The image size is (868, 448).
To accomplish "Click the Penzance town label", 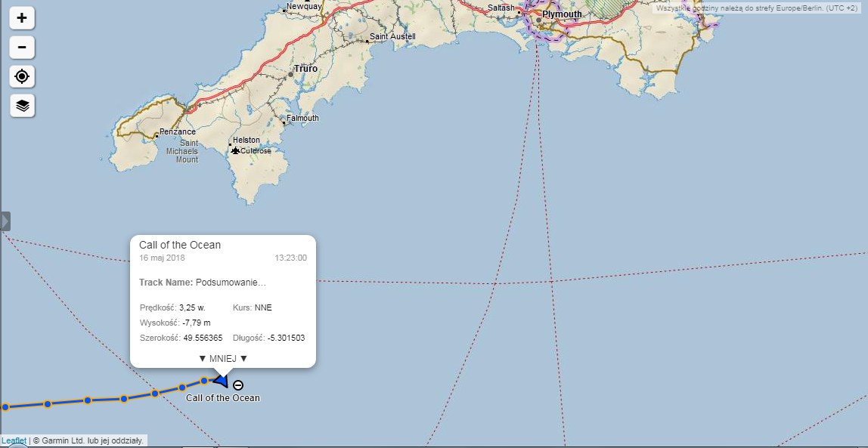I will click(177, 132).
